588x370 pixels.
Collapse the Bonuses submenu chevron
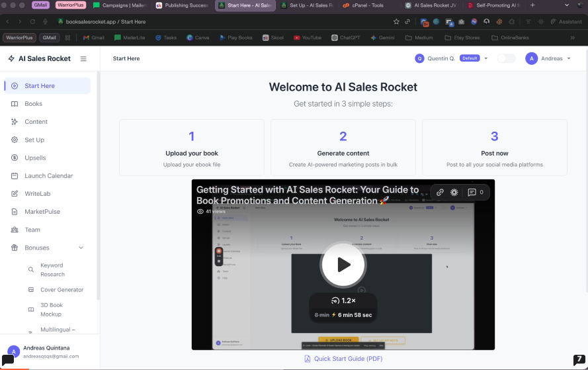click(x=81, y=248)
